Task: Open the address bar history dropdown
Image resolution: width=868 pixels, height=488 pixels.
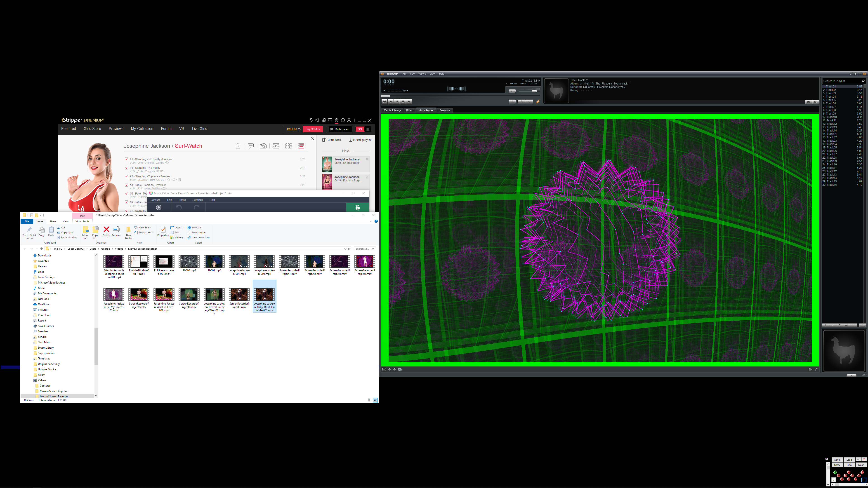Action: [345, 249]
